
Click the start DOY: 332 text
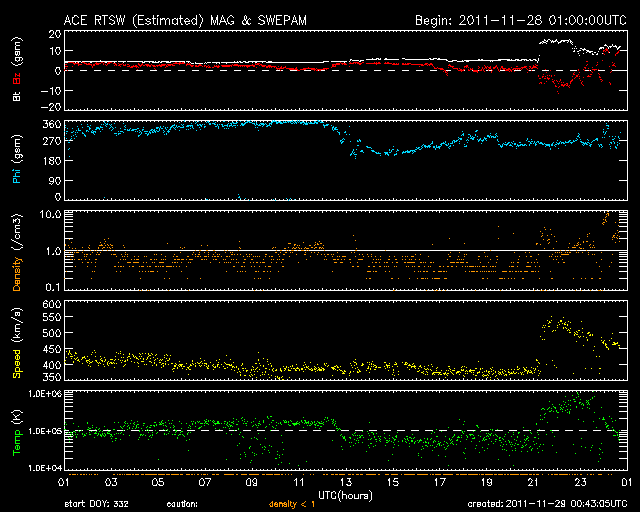coord(97,504)
